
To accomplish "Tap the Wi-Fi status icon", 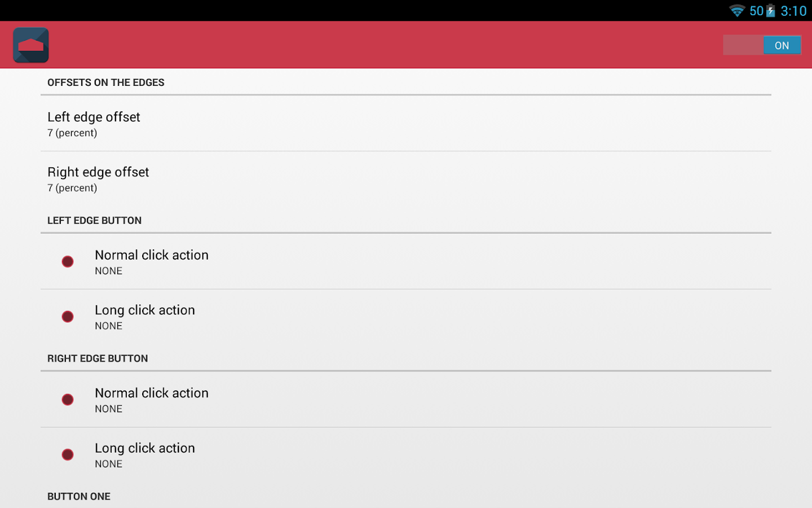I will coord(736,11).
